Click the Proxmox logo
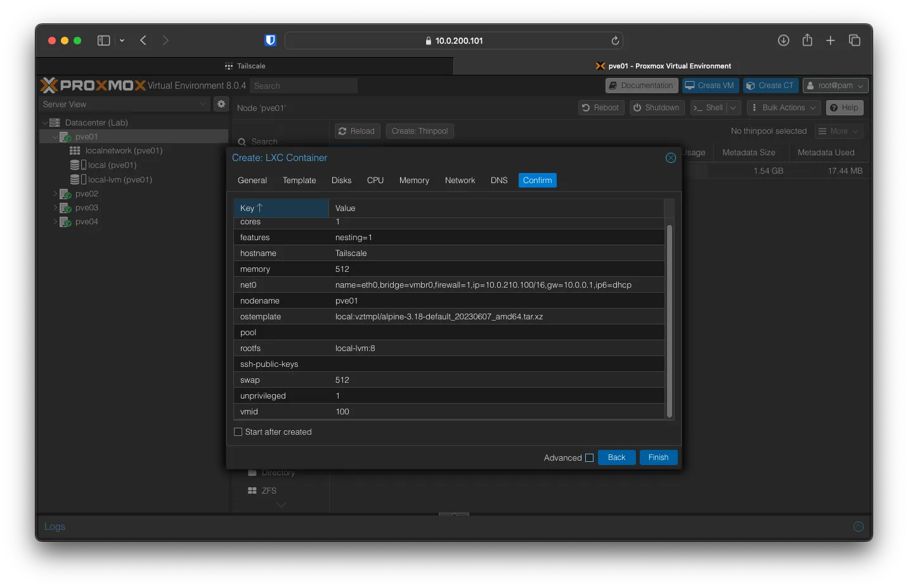908x588 pixels. click(93, 86)
